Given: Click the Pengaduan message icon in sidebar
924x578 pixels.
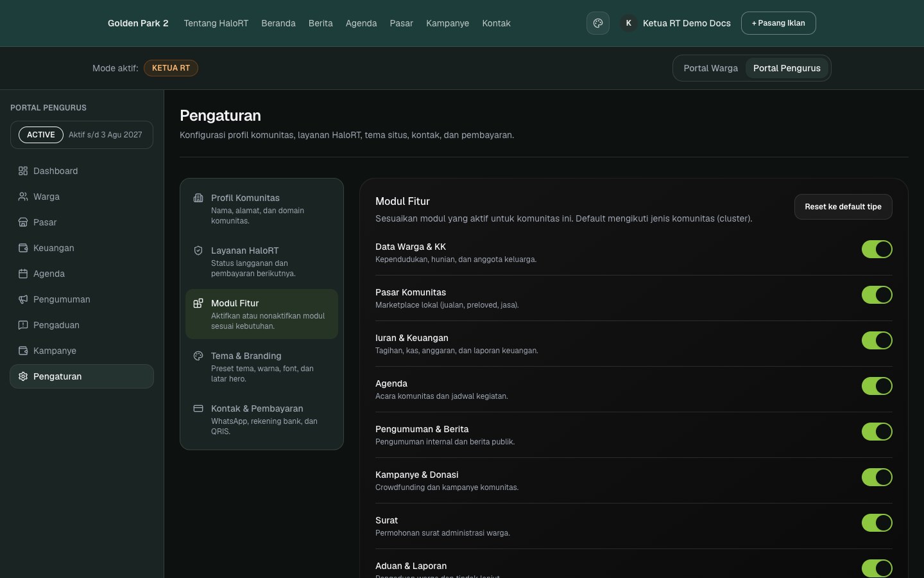Looking at the screenshot, I should pyautogui.click(x=23, y=325).
